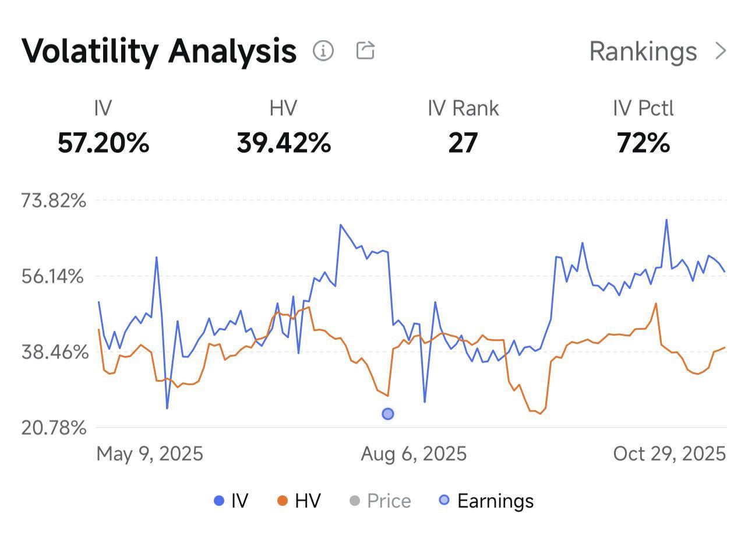Click the blue IV legend dot
This screenshot has width=748, height=560.
pyautogui.click(x=219, y=501)
